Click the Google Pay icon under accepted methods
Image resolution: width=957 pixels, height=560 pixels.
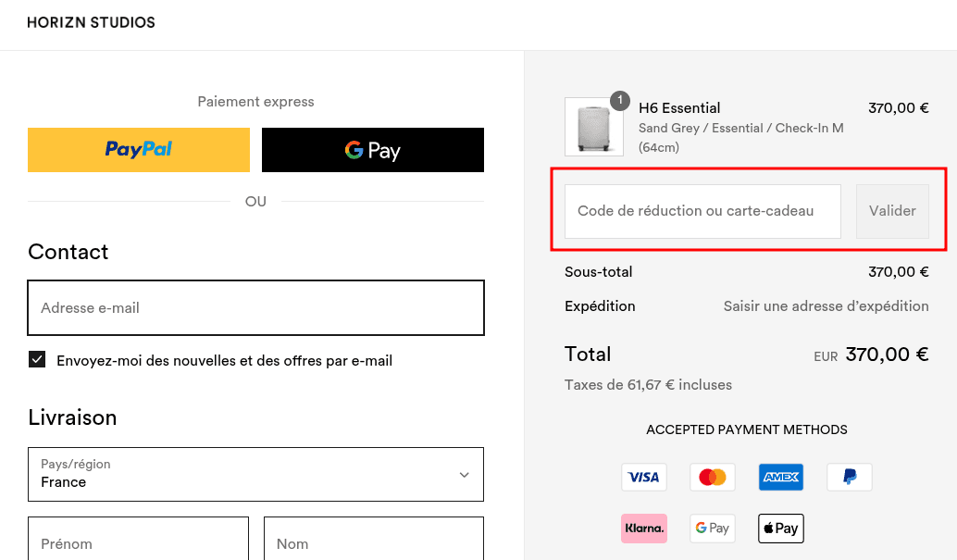[x=713, y=529]
